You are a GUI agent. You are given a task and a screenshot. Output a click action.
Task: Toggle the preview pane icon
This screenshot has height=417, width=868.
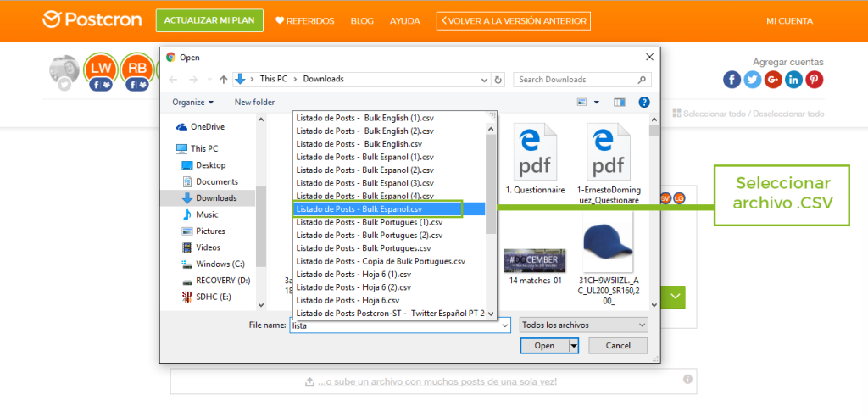tap(619, 102)
